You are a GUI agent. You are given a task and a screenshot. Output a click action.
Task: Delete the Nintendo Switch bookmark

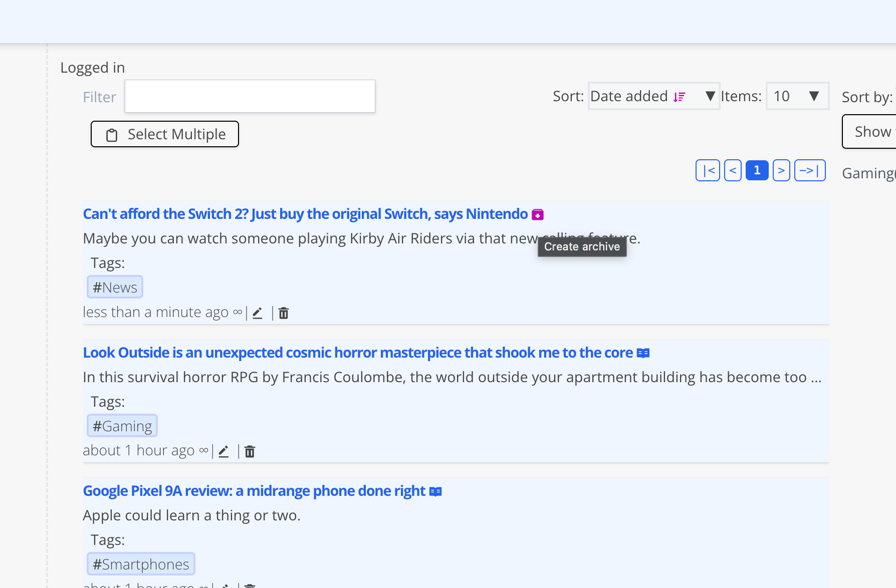(284, 314)
